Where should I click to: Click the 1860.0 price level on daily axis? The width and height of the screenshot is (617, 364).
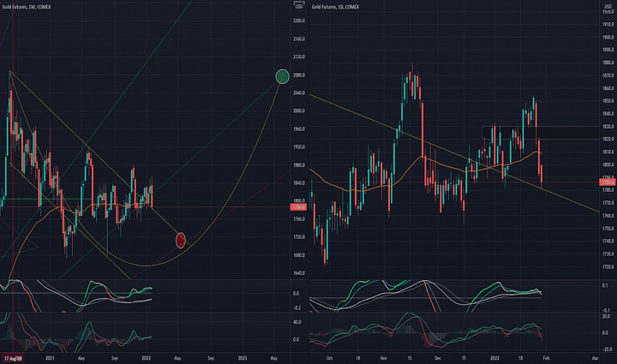608,88
